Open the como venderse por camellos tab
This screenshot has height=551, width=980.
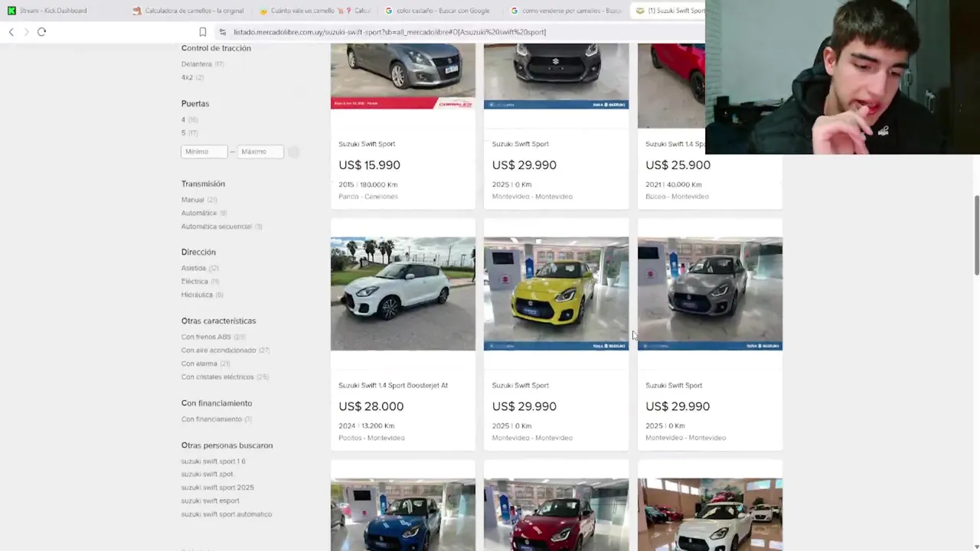click(565, 11)
